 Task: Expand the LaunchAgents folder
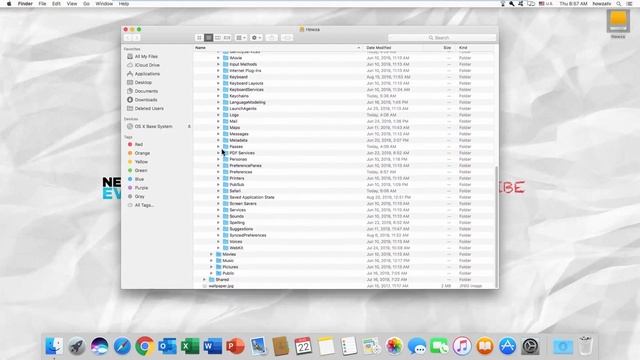coord(218,109)
